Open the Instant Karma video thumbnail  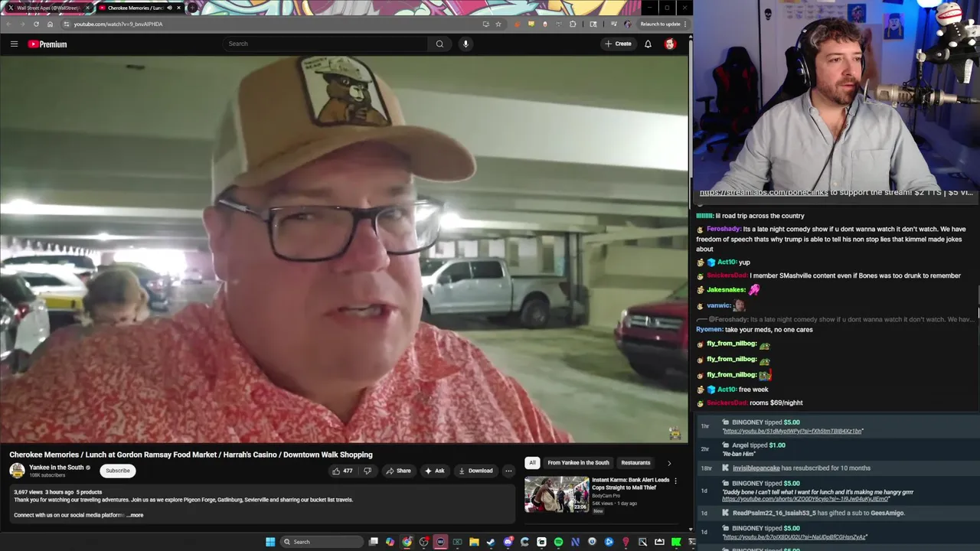[x=557, y=494]
